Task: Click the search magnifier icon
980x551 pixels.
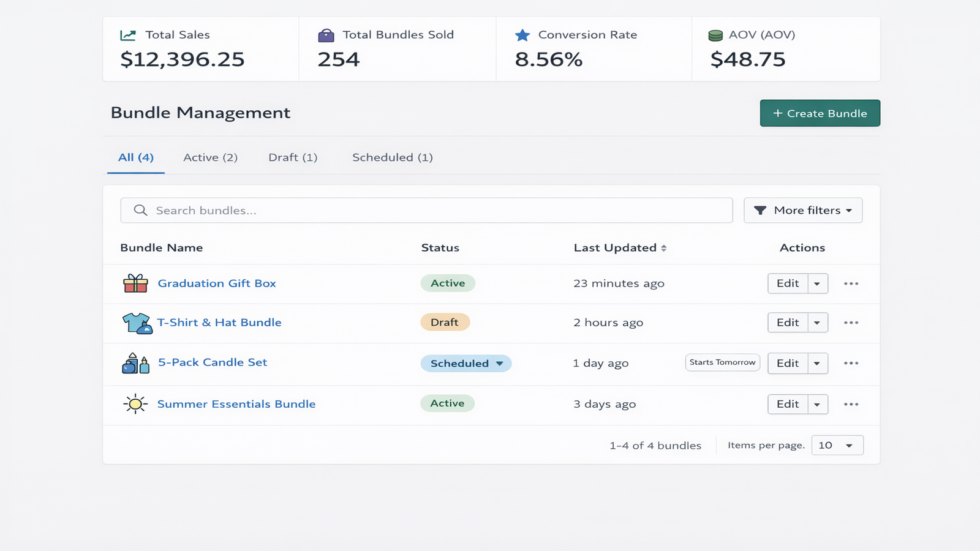Action: (x=141, y=210)
